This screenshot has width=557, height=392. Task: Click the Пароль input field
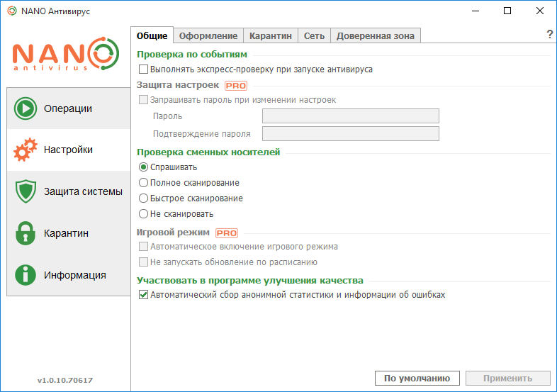click(x=351, y=116)
